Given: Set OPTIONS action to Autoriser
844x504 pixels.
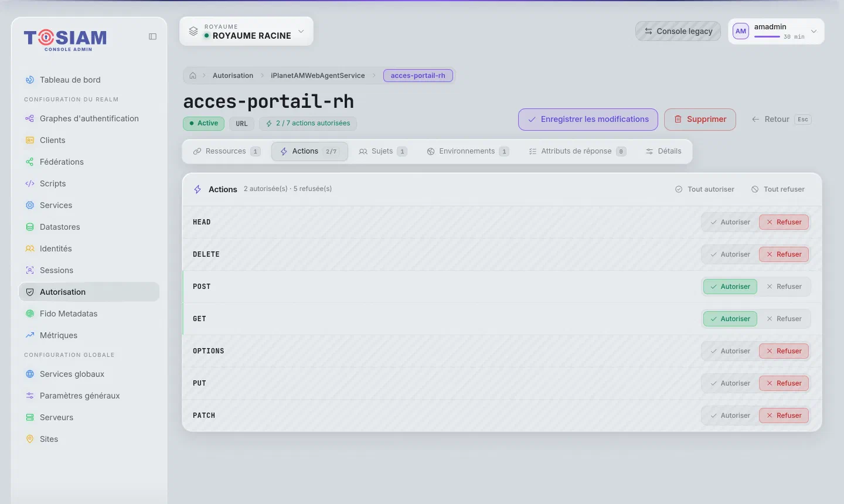Looking at the screenshot, I should click(730, 351).
